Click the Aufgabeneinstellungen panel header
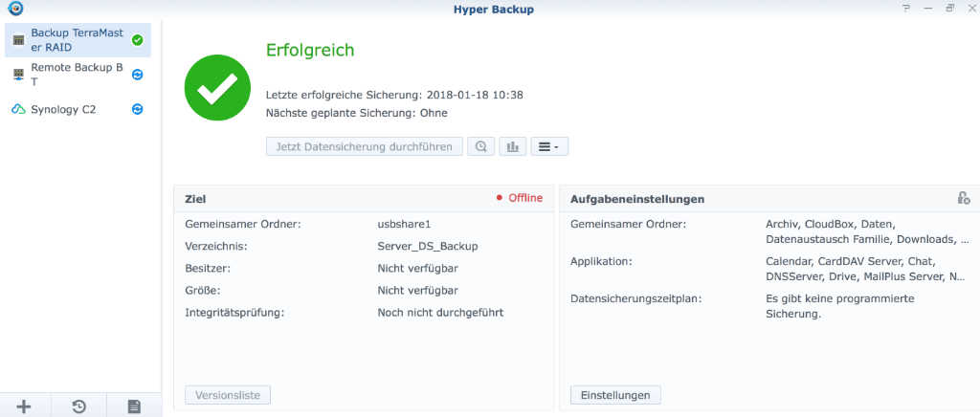980x417 pixels. [x=769, y=199]
